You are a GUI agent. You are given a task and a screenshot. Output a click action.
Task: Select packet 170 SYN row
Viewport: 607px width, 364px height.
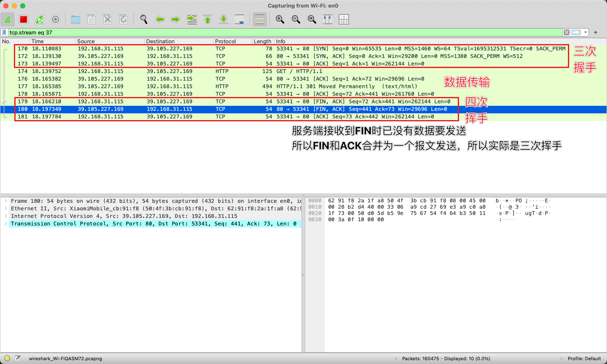(303, 49)
